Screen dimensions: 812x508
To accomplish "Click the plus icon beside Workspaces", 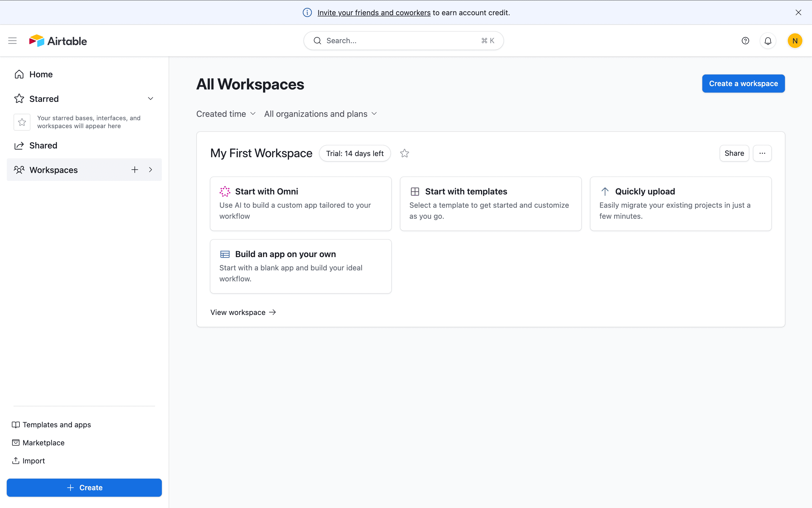I will (x=134, y=170).
